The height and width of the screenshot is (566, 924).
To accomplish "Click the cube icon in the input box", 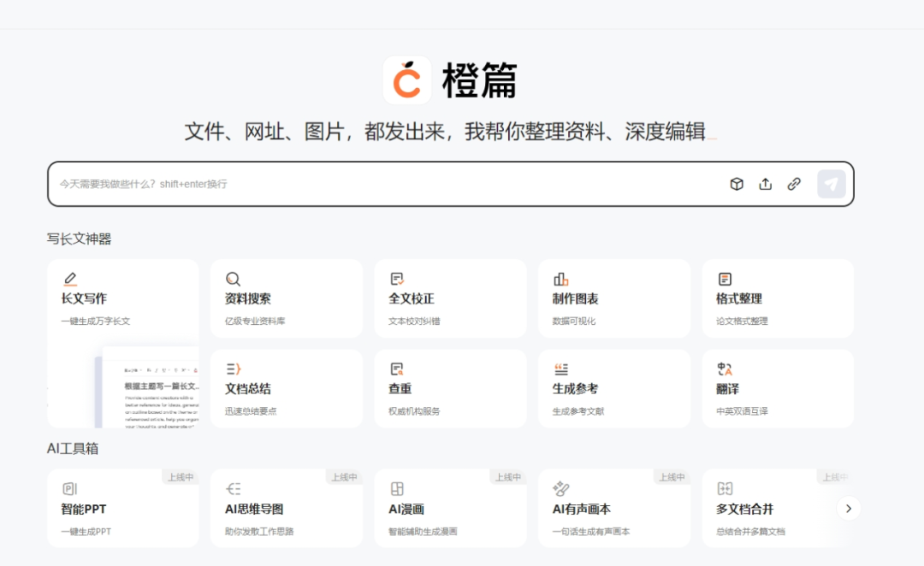I will [x=736, y=184].
